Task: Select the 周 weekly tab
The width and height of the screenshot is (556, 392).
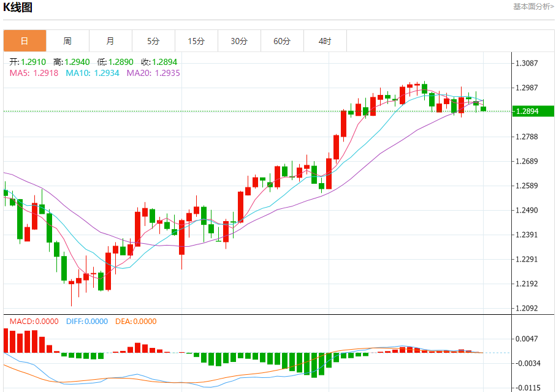Action: (x=67, y=41)
